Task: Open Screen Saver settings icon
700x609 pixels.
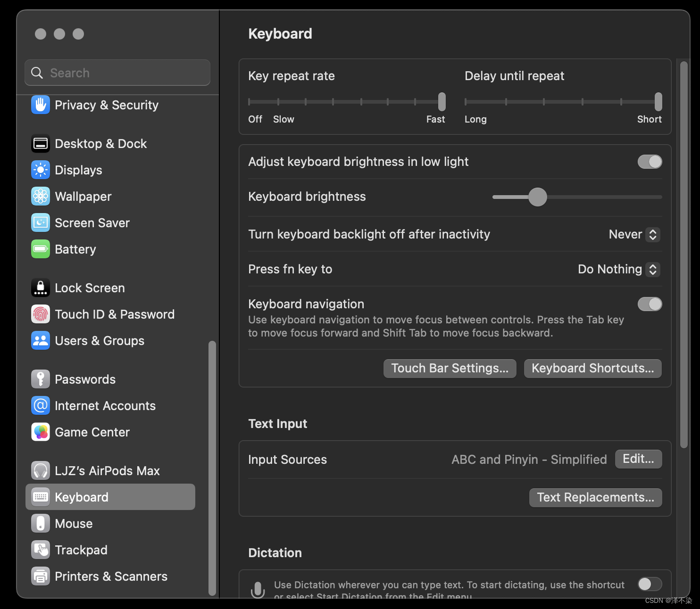Action: coord(41,222)
